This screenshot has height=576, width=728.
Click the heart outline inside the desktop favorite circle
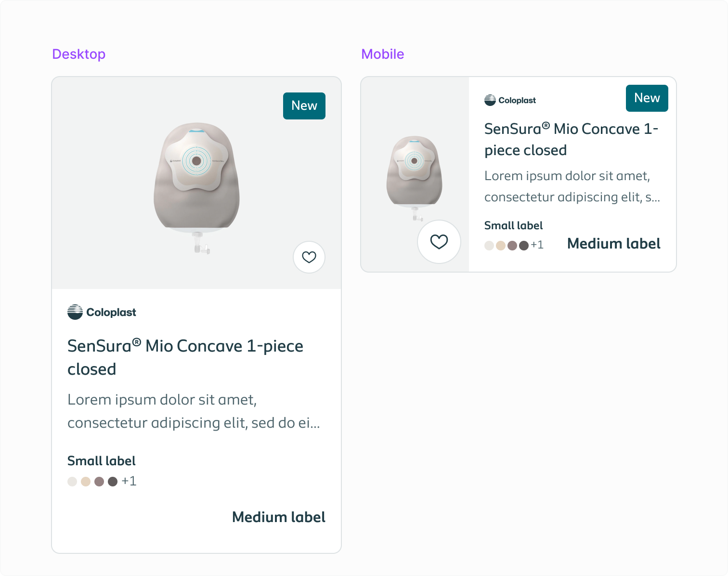[x=309, y=257]
